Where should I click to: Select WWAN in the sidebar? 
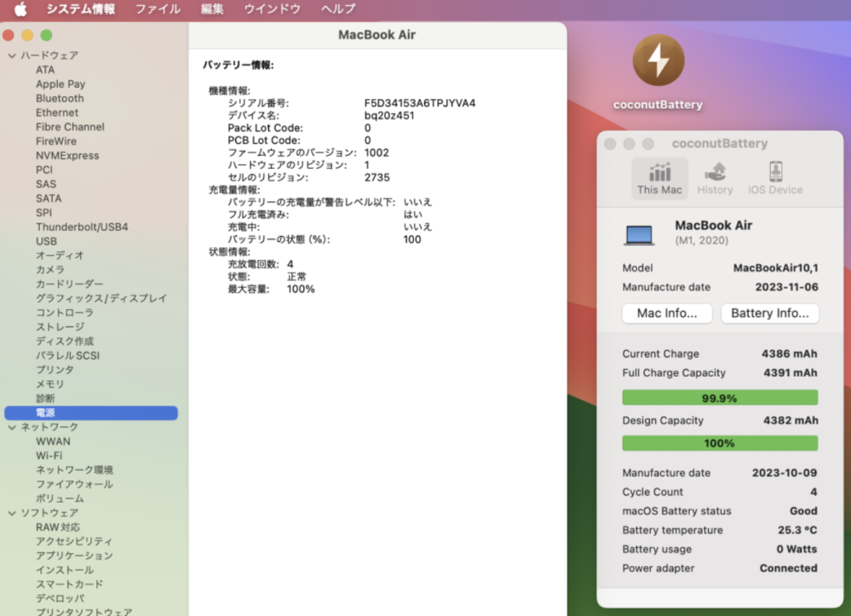pyautogui.click(x=53, y=441)
